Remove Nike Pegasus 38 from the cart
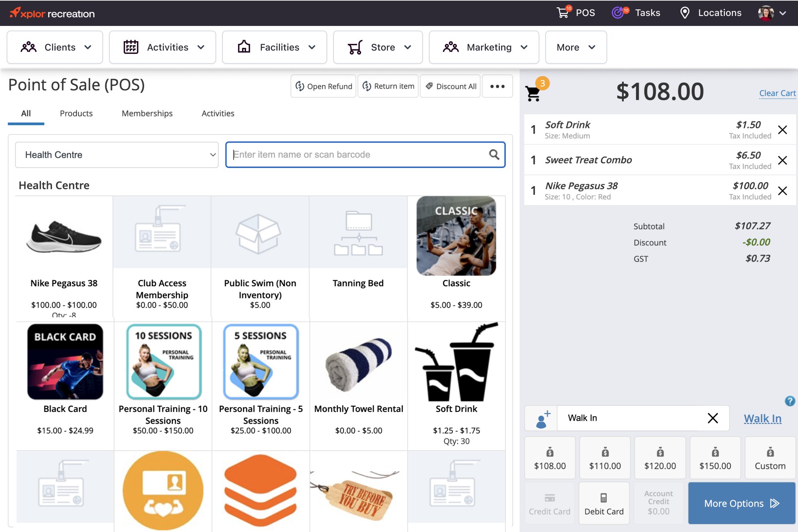The width and height of the screenshot is (798, 532). pos(782,191)
